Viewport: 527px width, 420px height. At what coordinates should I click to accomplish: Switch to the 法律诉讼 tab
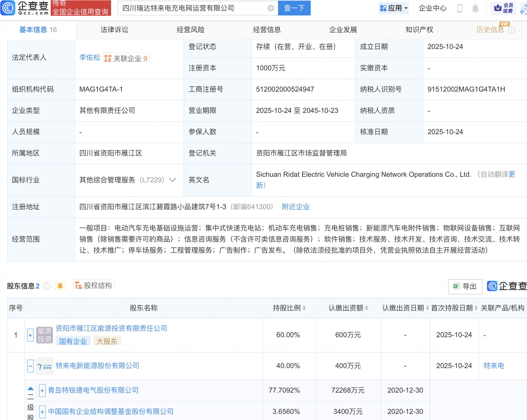pyautogui.click(x=114, y=30)
